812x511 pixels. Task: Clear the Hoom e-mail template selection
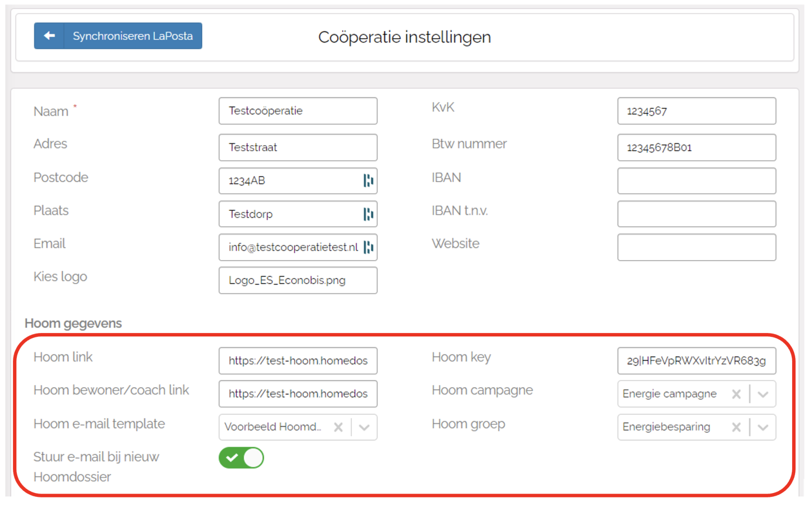(338, 427)
